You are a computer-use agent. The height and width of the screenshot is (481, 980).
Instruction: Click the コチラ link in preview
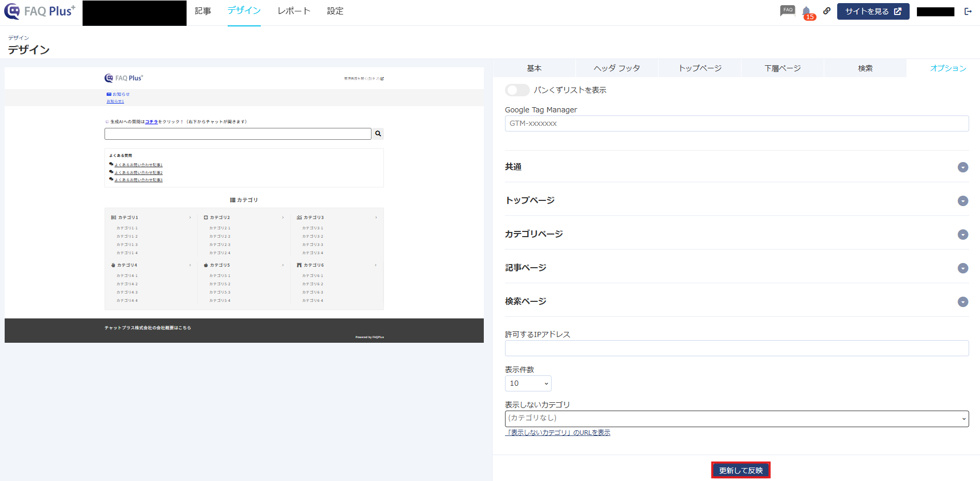152,122
